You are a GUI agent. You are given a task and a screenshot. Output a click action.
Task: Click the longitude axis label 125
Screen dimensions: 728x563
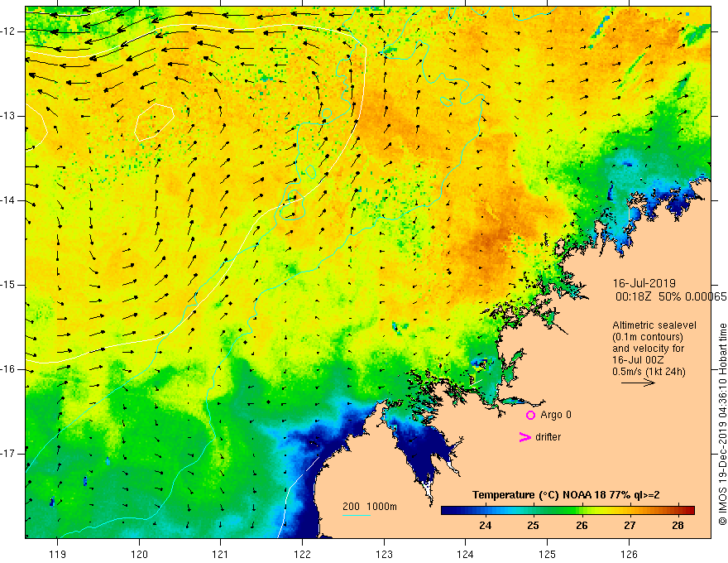[x=548, y=554]
